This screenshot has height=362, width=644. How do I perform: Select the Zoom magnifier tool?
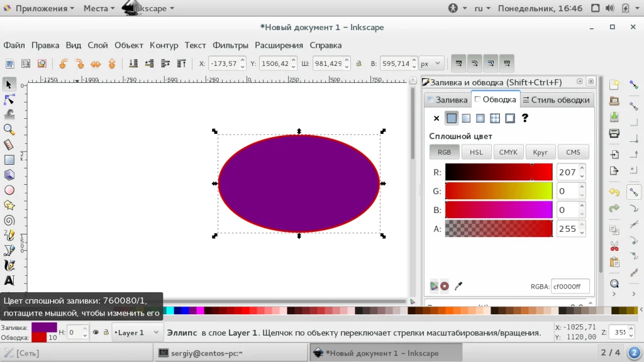click(9, 129)
